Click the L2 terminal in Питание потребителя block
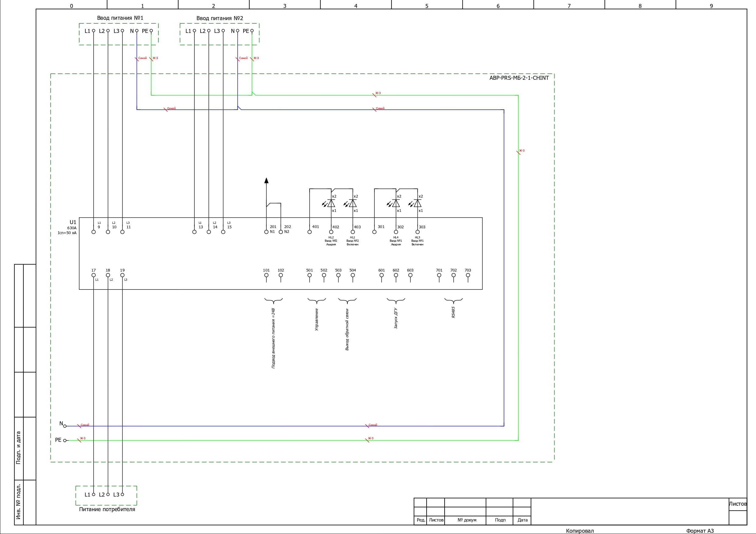 [108, 494]
